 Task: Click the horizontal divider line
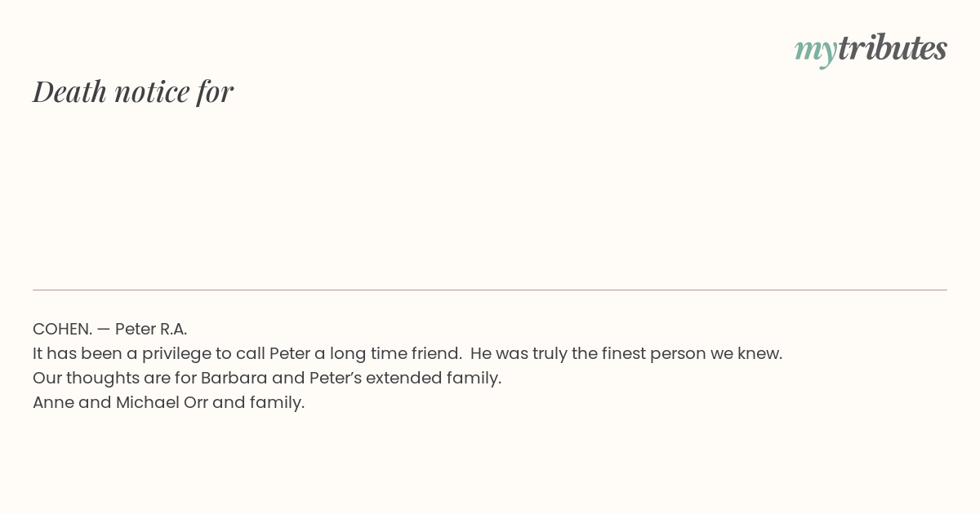(490, 290)
